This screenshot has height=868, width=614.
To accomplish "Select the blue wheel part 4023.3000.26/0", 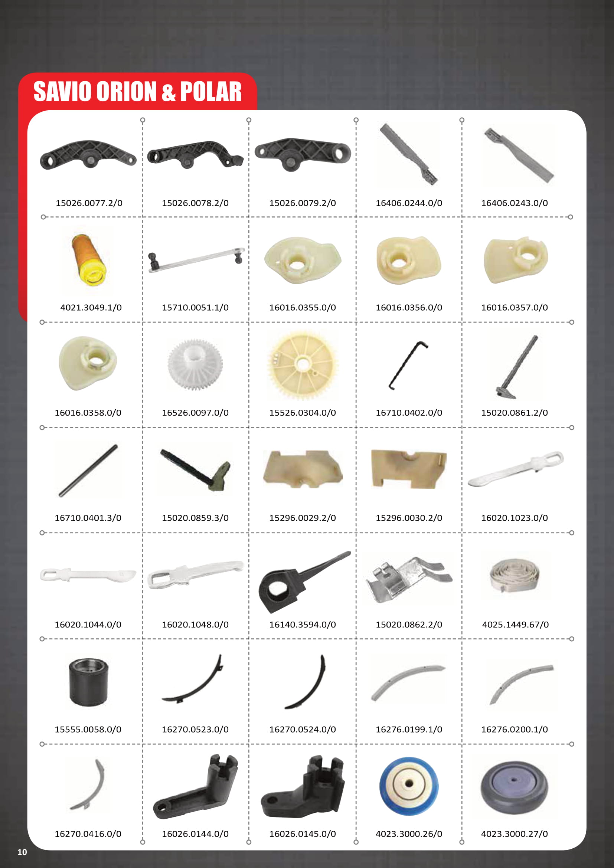I will click(409, 786).
